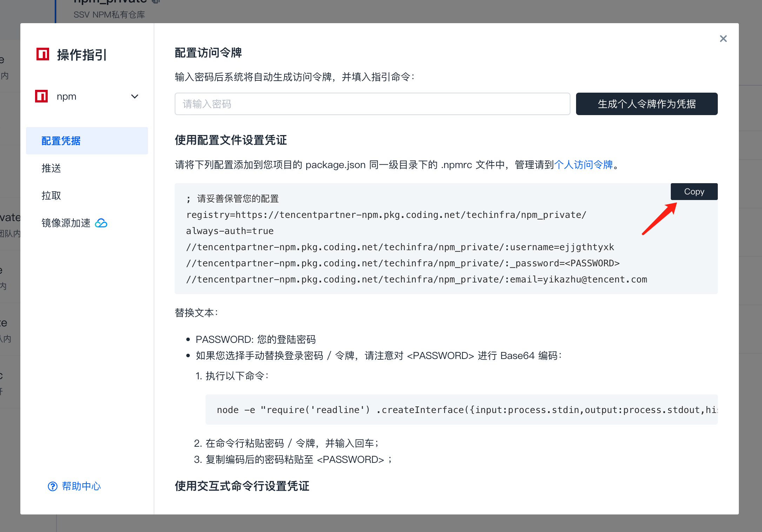The height and width of the screenshot is (532, 762).
Task: Click the 使用交互式命令行设置凭证 heading
Action: tap(242, 486)
